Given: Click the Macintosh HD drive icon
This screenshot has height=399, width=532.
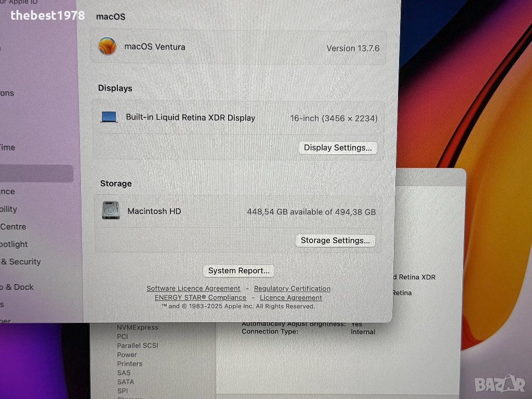Looking at the screenshot, I should click(x=111, y=210).
